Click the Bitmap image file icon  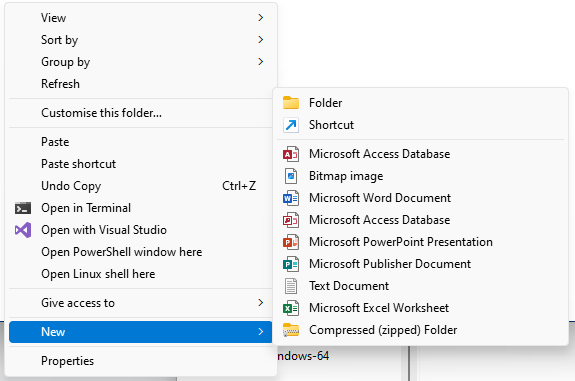(x=291, y=176)
